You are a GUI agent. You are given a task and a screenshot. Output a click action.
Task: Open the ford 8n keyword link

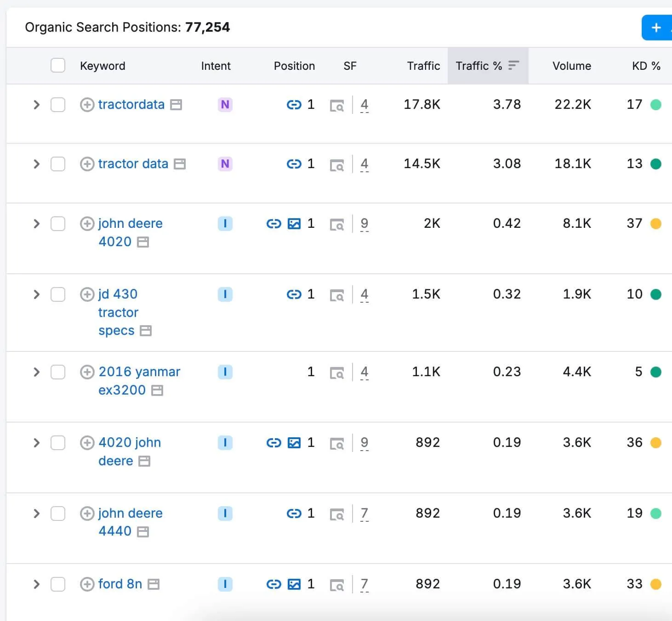pyautogui.click(x=120, y=584)
